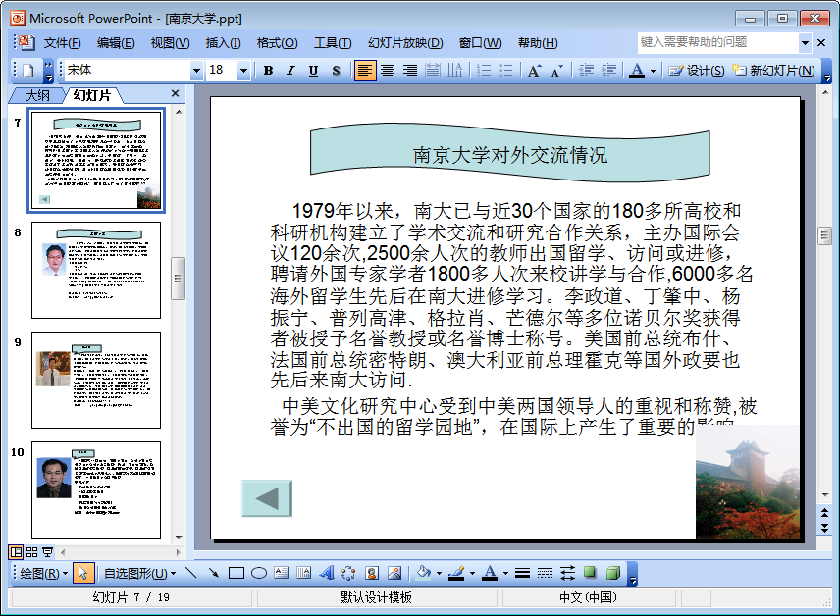Viewport: 840px width, 616px height.
Task: Open the 绘图 draw menu
Action: pos(44,574)
